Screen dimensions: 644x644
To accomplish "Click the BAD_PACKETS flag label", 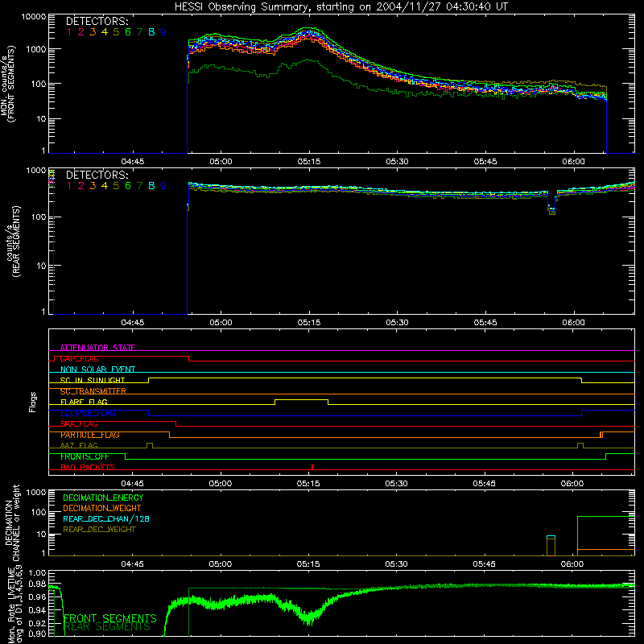I will 88,468.
